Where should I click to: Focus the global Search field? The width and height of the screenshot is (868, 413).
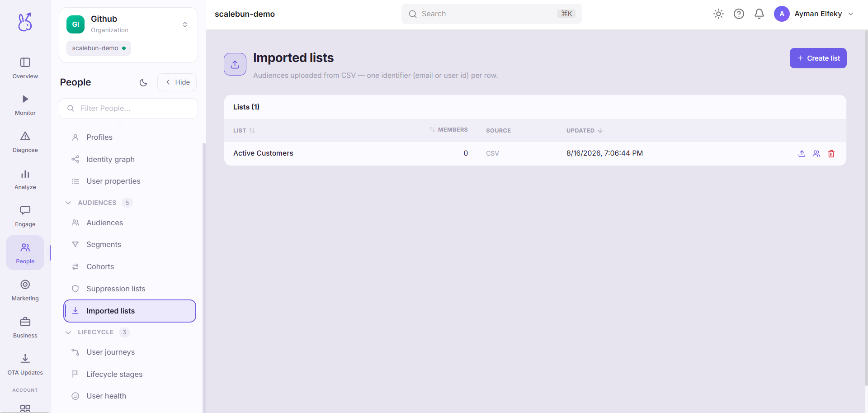(x=491, y=14)
